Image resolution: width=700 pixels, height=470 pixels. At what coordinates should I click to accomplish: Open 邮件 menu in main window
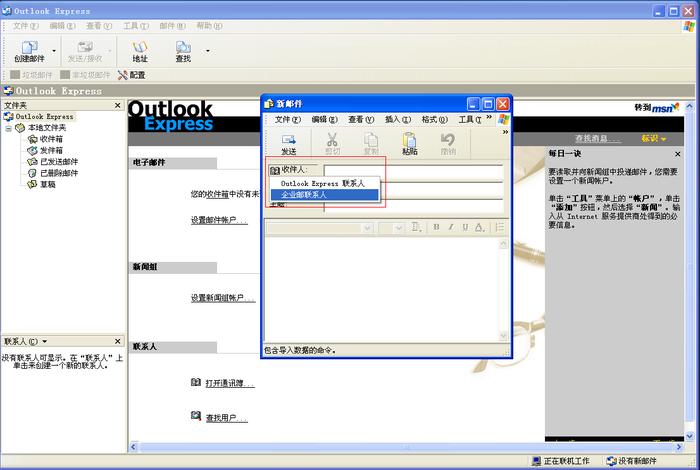[173, 26]
